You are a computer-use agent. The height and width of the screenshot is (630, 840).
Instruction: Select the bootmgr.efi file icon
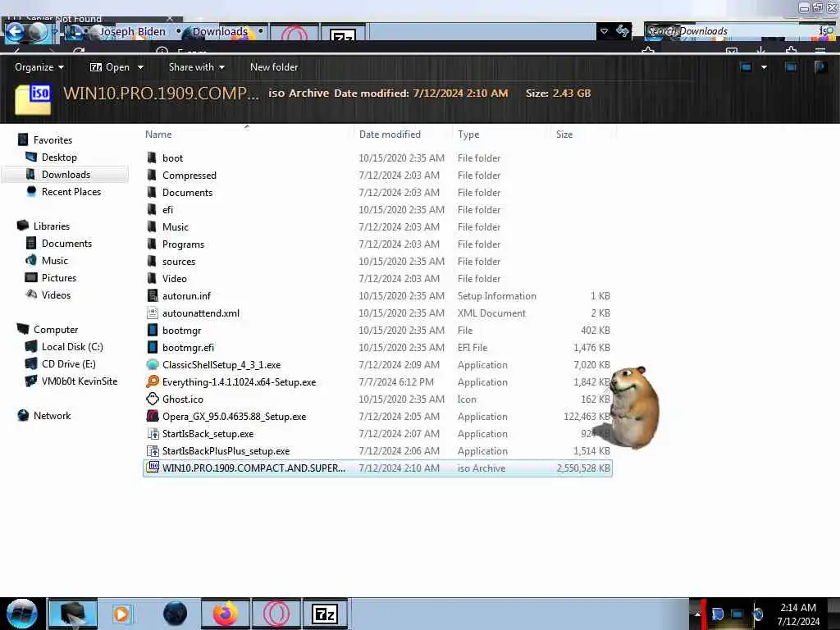pyautogui.click(x=153, y=348)
